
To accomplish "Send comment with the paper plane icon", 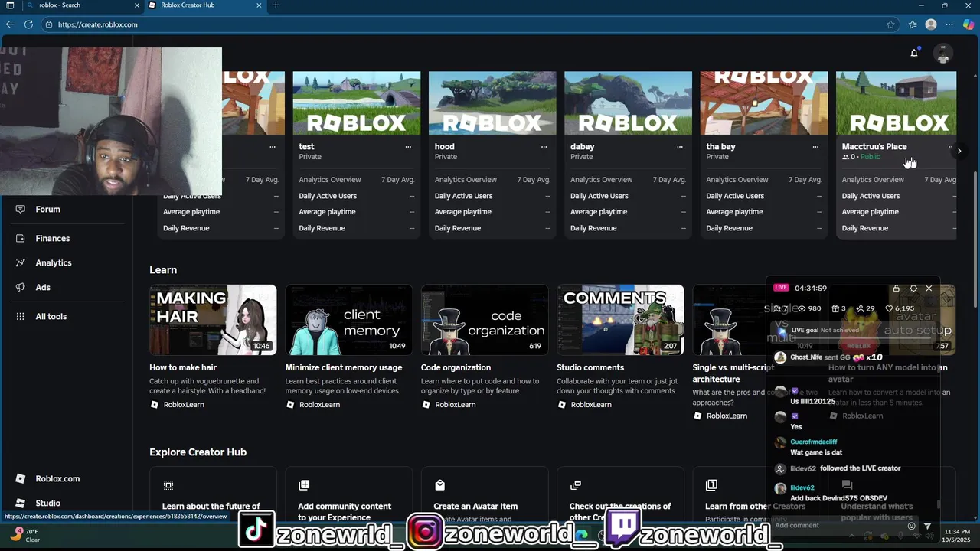I will click(927, 526).
